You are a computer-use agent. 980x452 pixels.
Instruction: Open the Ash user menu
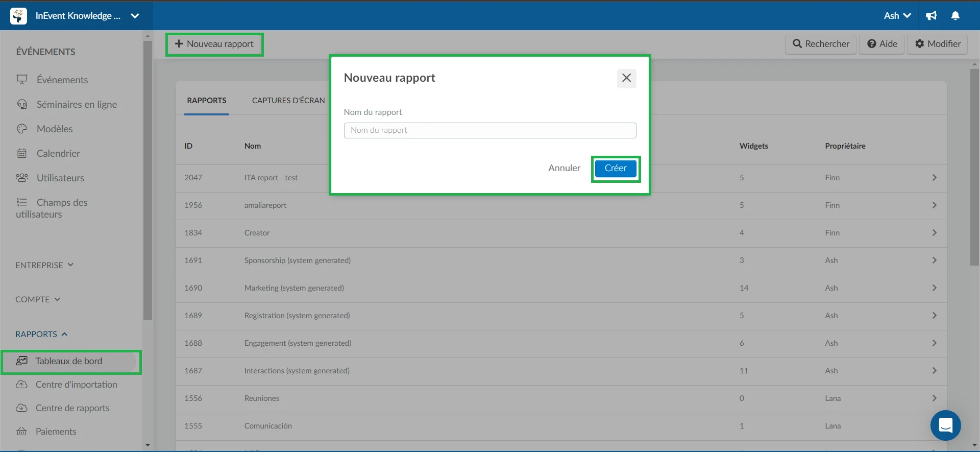click(897, 16)
